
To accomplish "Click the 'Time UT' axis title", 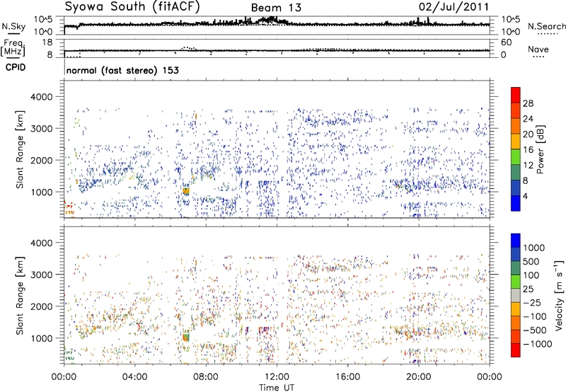I will click(x=277, y=388).
